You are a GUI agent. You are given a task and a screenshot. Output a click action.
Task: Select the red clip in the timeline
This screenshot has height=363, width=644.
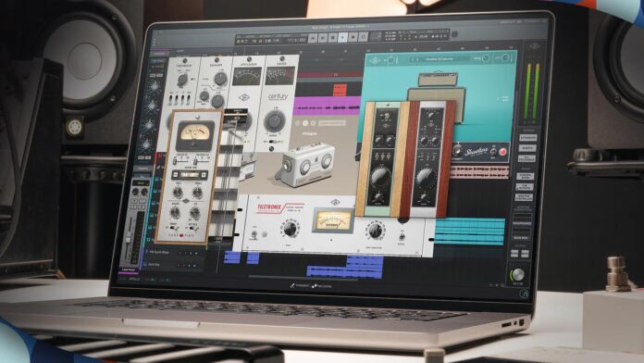coord(341,90)
